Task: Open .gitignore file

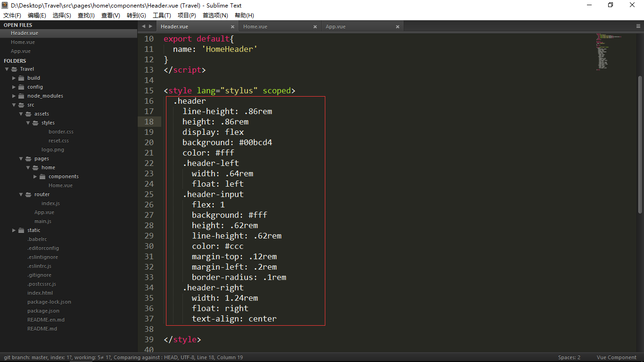Action: pyautogui.click(x=40, y=275)
